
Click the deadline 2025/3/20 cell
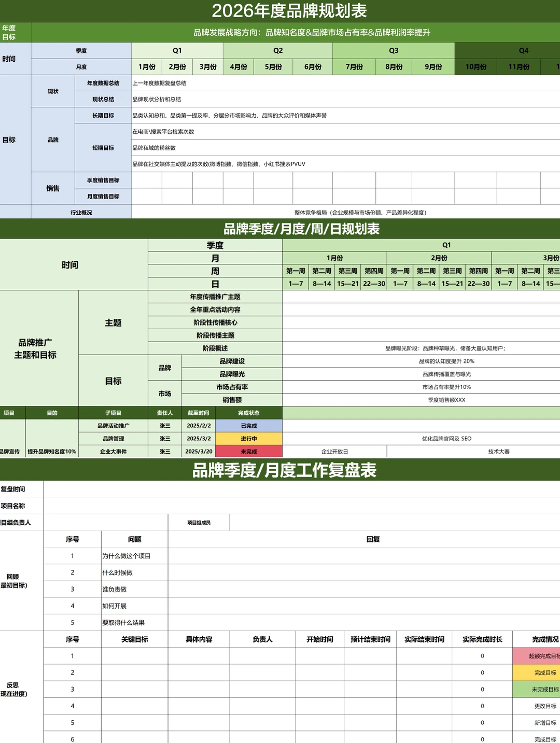(x=197, y=451)
